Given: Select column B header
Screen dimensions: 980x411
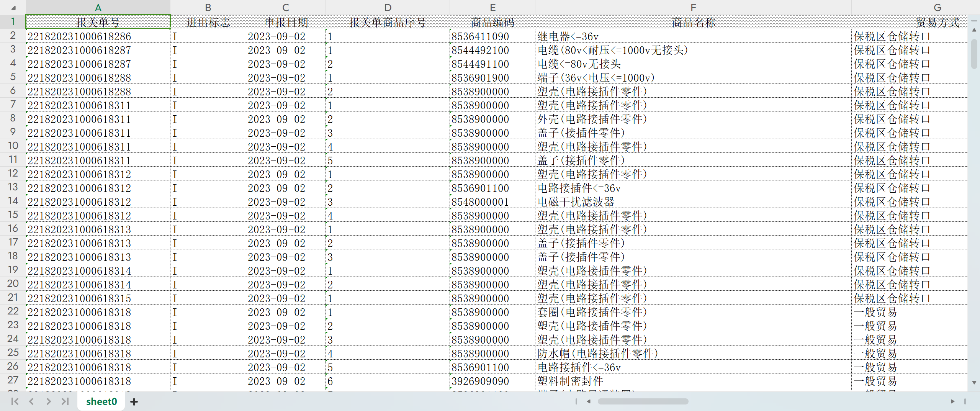Looking at the screenshot, I should (x=208, y=8).
